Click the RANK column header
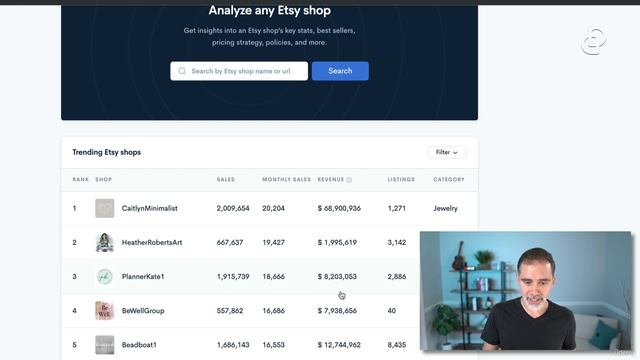This screenshot has width=640, height=360. point(81,180)
